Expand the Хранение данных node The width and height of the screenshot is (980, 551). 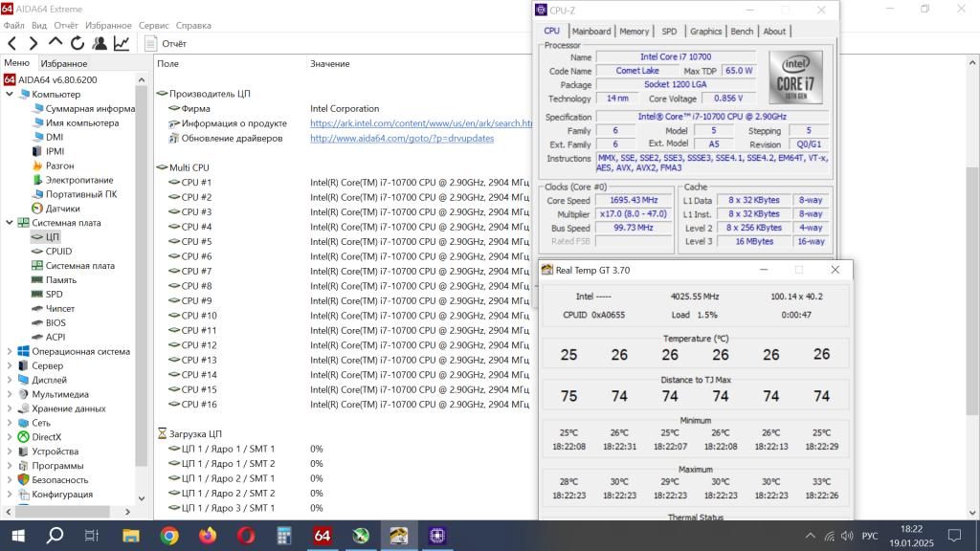[x=10, y=408]
